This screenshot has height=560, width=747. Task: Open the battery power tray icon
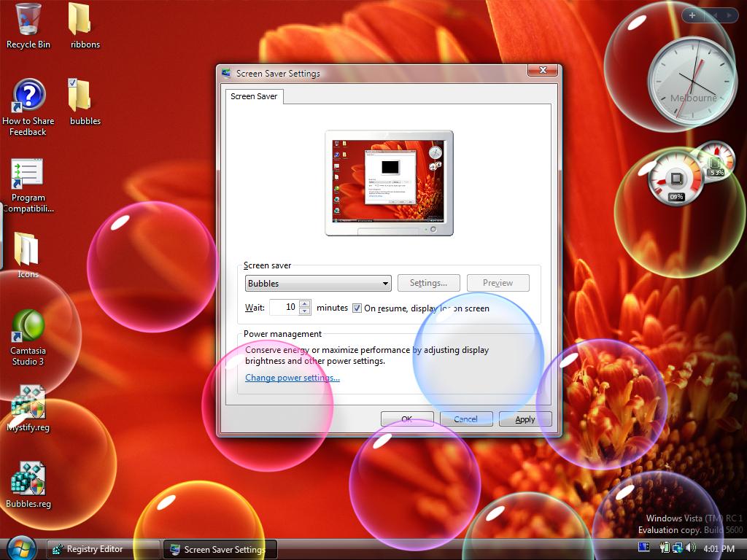pos(665,548)
